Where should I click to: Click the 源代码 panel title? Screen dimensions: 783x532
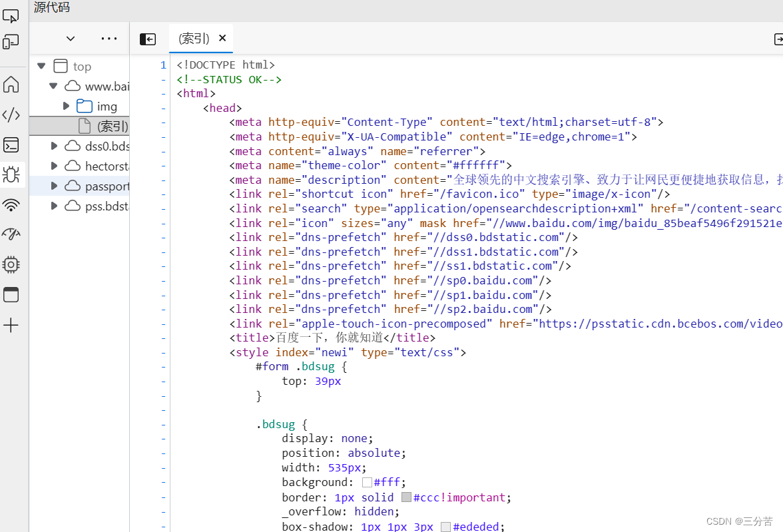coord(52,7)
